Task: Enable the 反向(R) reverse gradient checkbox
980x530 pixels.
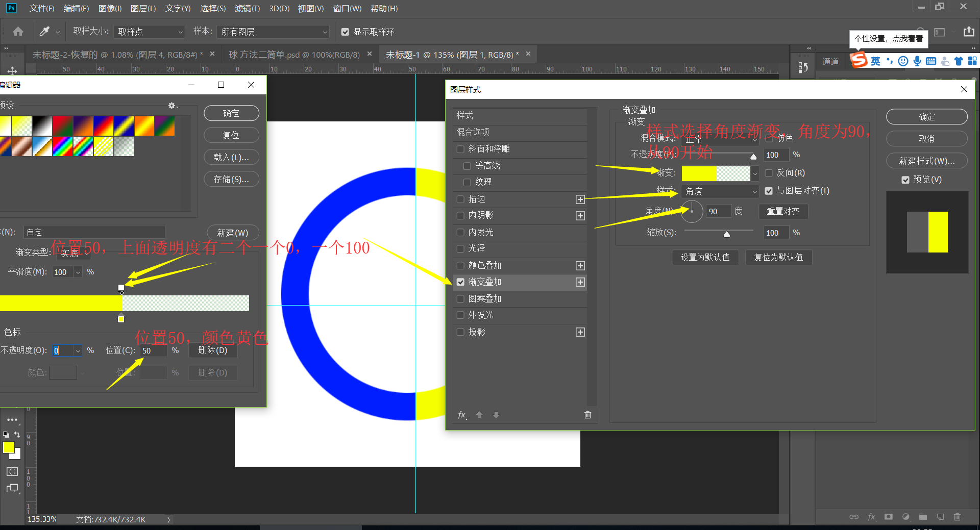Action: click(769, 173)
